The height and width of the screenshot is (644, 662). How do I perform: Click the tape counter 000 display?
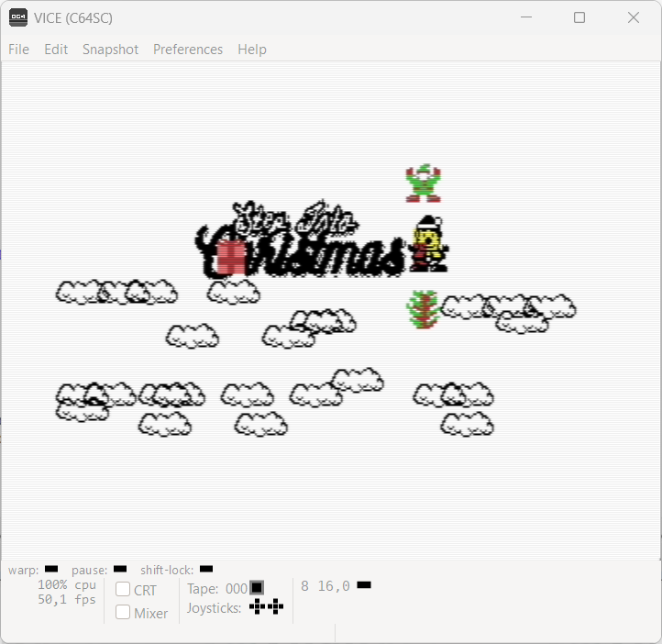(x=236, y=589)
